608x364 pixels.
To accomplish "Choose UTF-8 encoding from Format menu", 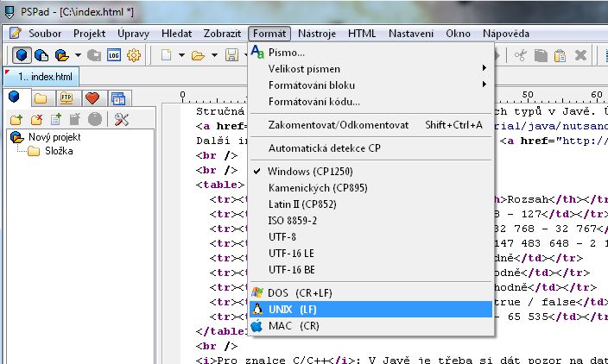I will 282,236.
